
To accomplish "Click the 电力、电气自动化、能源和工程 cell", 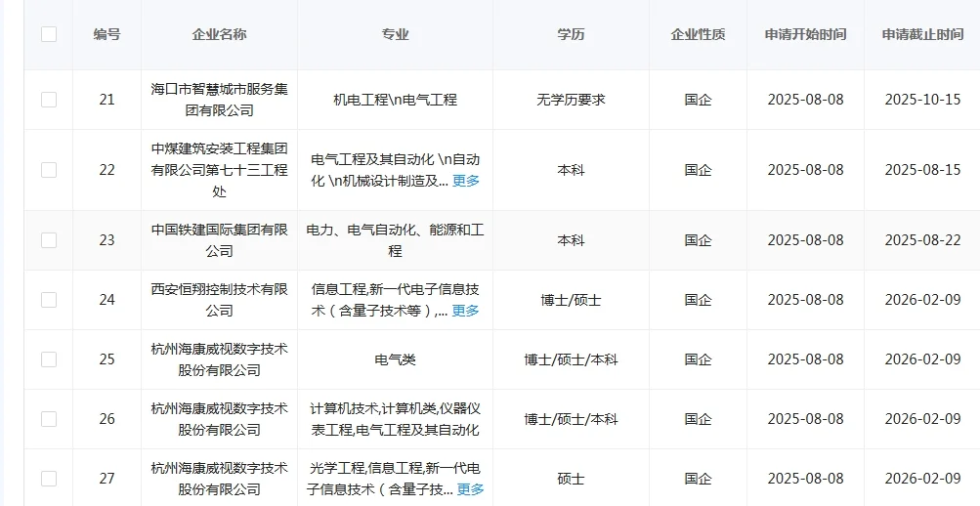I will (395, 240).
